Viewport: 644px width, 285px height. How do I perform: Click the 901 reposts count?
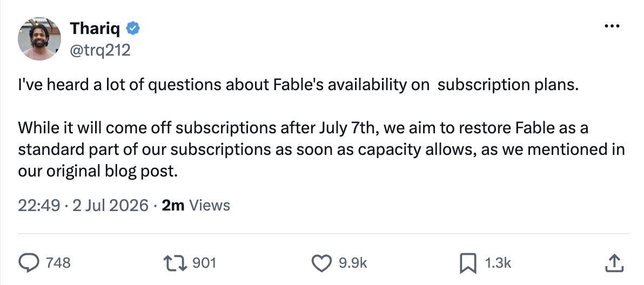[x=204, y=263]
